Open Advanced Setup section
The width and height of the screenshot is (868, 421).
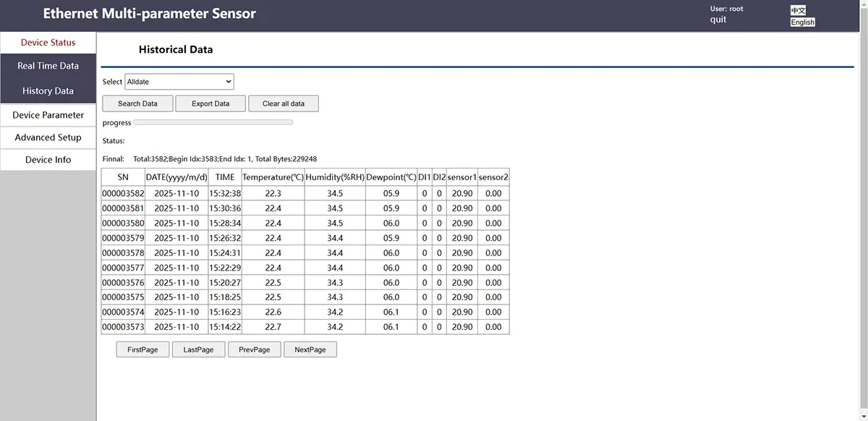48,137
